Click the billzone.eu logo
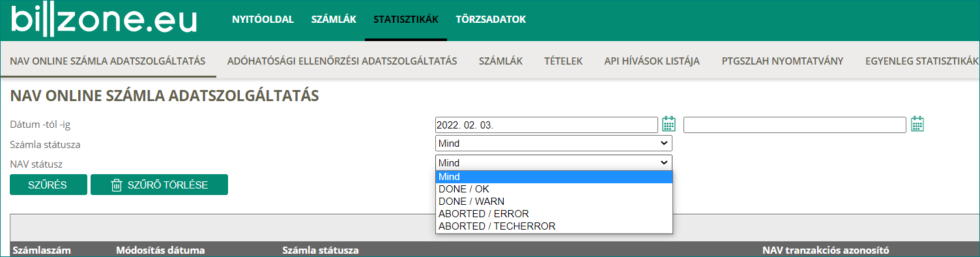The width and height of the screenshot is (980, 257). [104, 20]
